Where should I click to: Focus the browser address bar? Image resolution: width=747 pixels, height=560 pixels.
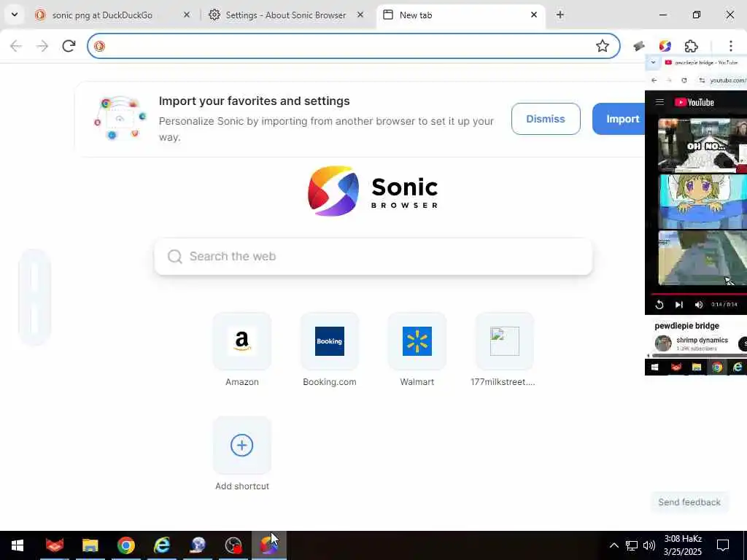[354, 46]
